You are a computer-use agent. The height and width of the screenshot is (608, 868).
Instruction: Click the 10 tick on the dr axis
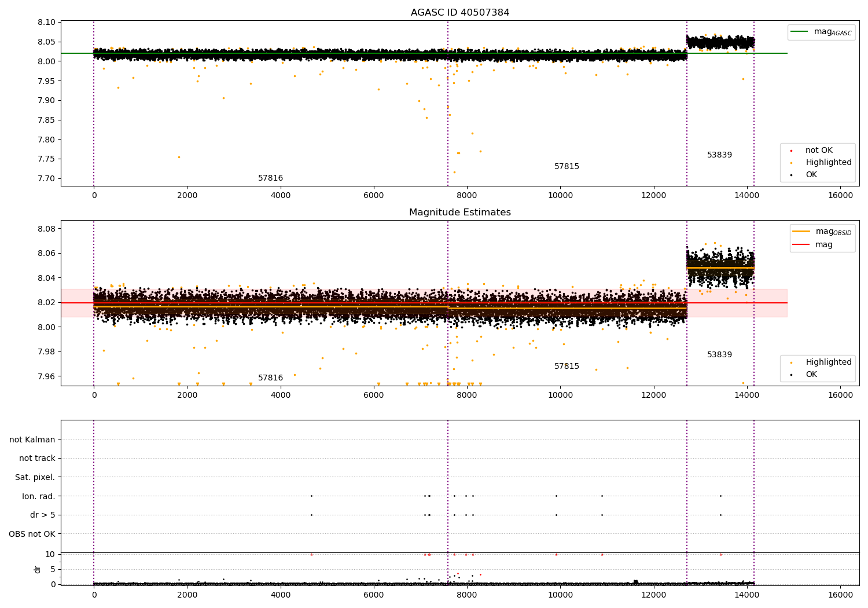[50, 554]
